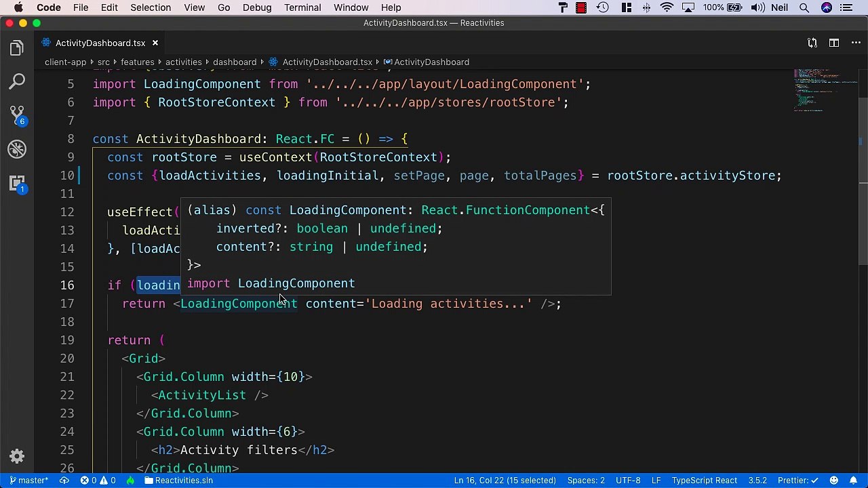Select the ActivityDashboard.tsx editor tab
This screenshot has width=868, height=488.
100,43
